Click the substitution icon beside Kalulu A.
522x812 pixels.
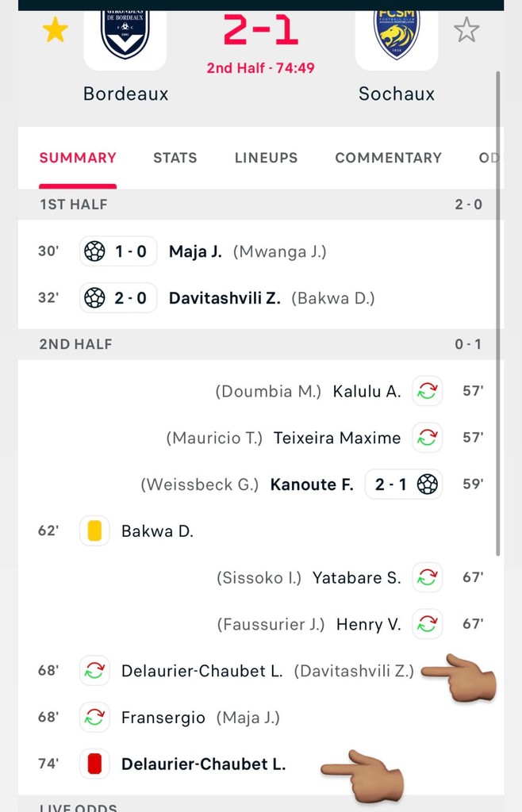coord(428,391)
